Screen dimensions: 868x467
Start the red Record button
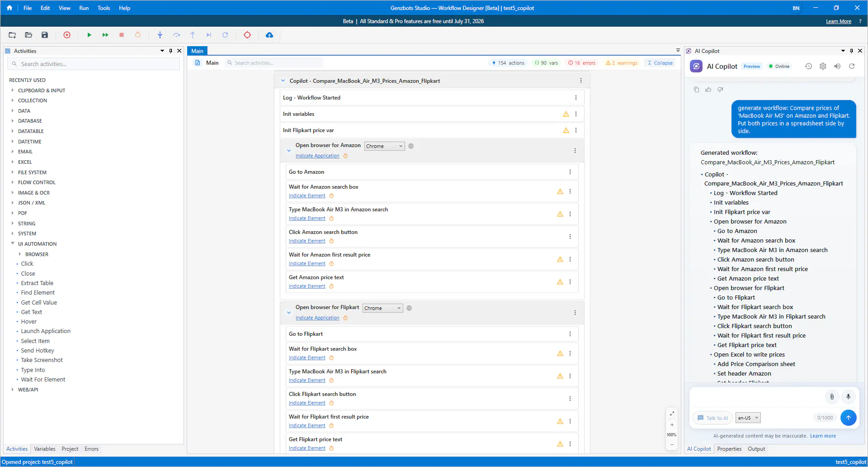pos(67,35)
